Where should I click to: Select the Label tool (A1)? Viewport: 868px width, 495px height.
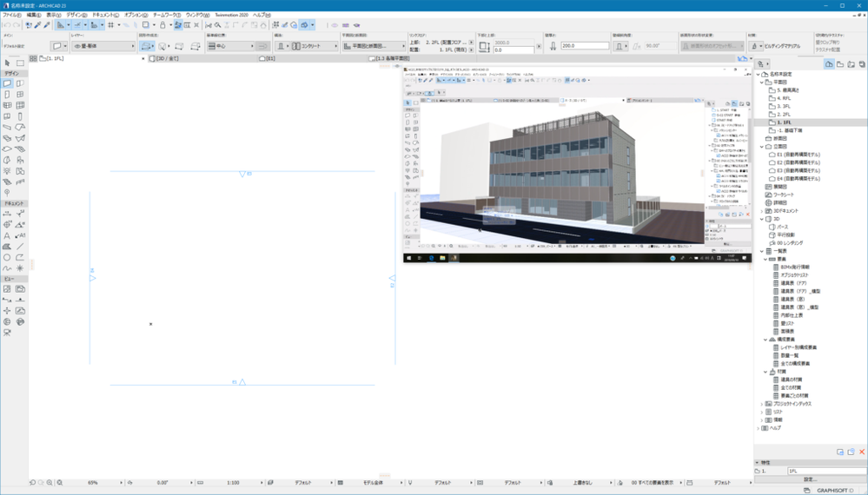pyautogui.click(x=20, y=235)
